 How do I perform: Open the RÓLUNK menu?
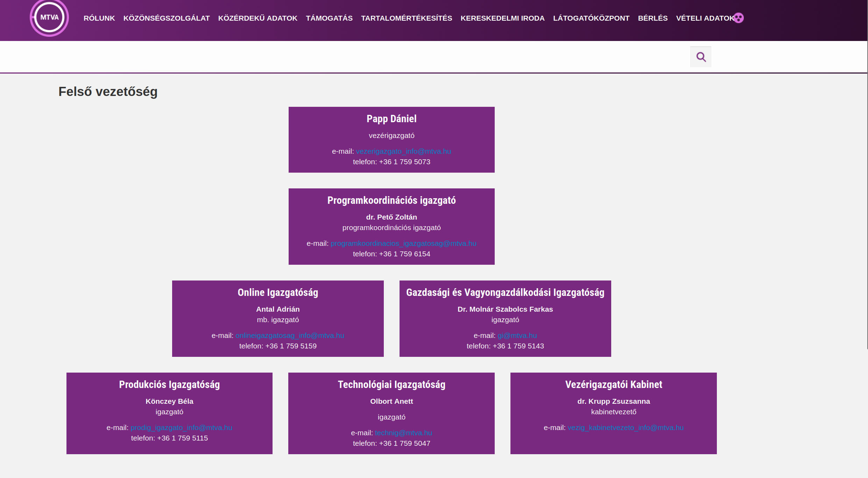click(99, 18)
